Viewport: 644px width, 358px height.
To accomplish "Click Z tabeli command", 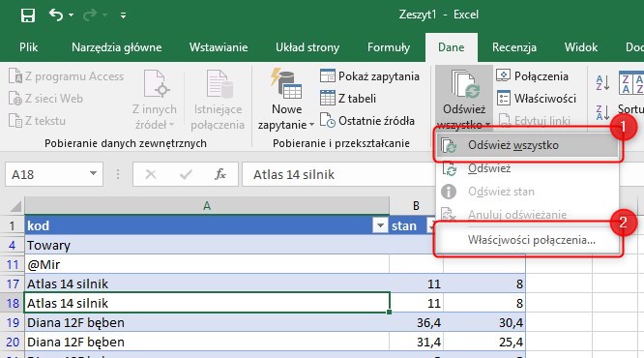I will coord(348,99).
